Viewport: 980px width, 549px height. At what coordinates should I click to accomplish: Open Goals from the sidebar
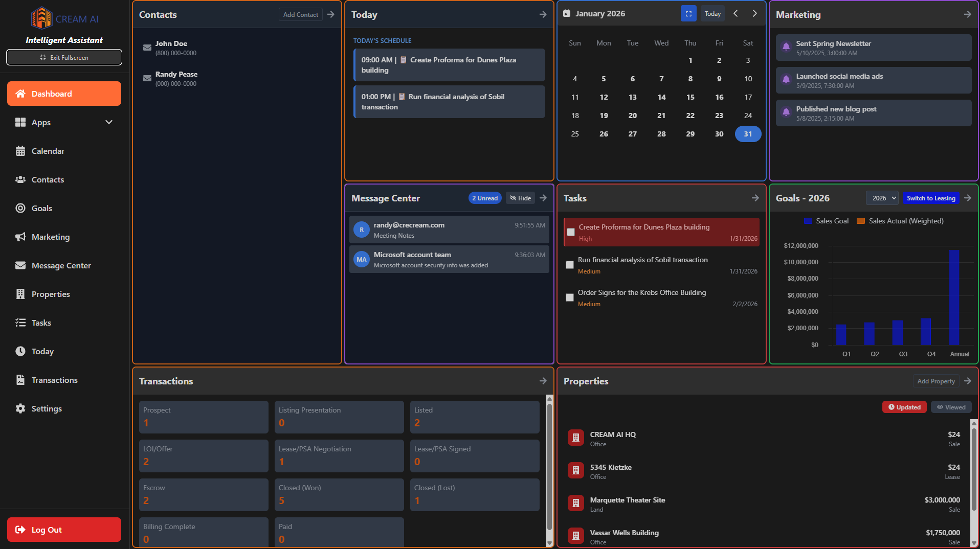(x=41, y=208)
